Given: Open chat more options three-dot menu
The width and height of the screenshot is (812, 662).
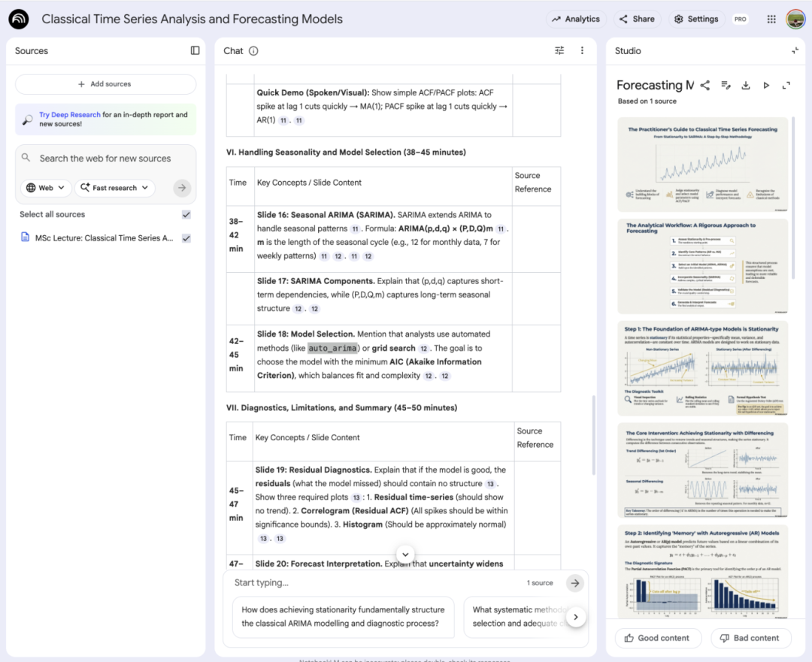Looking at the screenshot, I should (x=581, y=50).
